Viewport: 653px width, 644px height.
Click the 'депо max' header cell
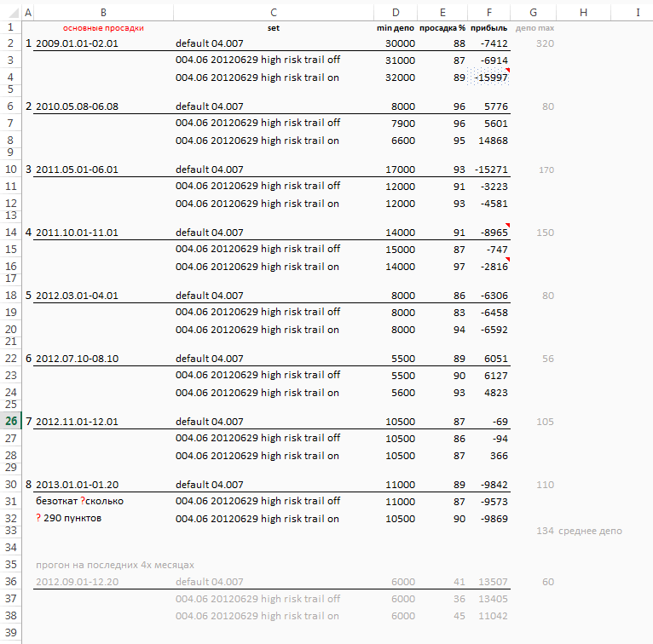535,28
